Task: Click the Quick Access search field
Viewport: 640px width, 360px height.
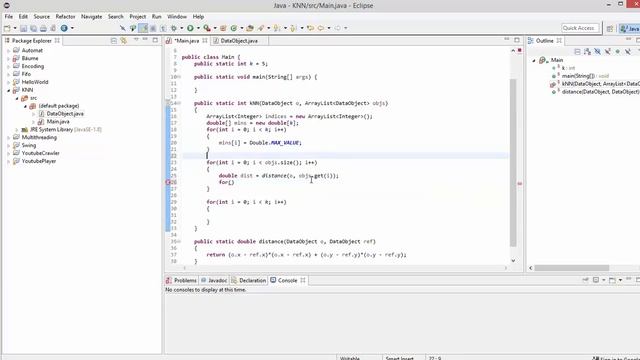Action: pyautogui.click(x=580, y=28)
